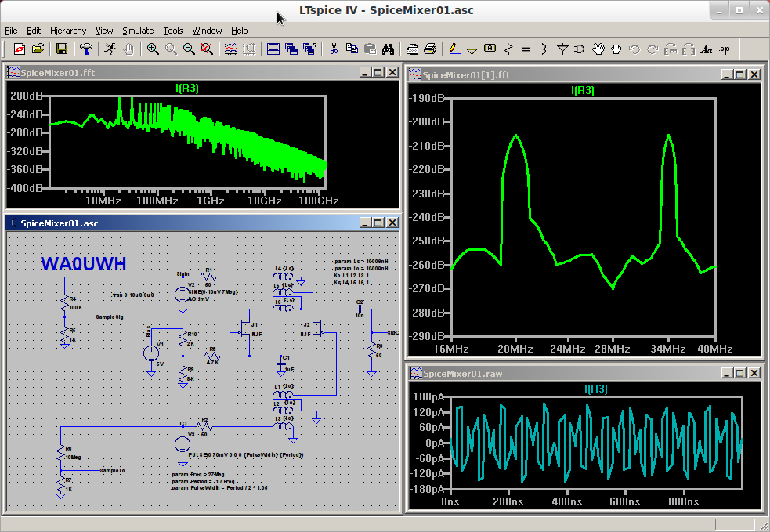Screen dimensions: 770x532
Task: Select the Resistor component tool
Action: click(508, 49)
